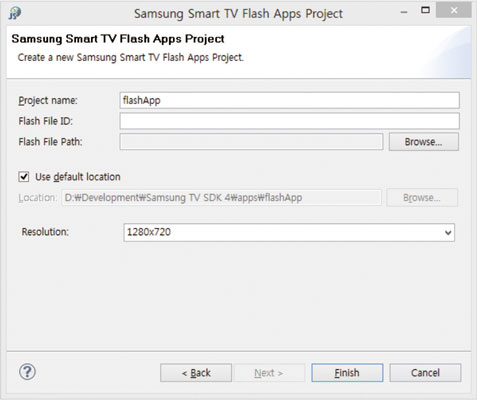Click the Flash File ID input field

(x=289, y=121)
